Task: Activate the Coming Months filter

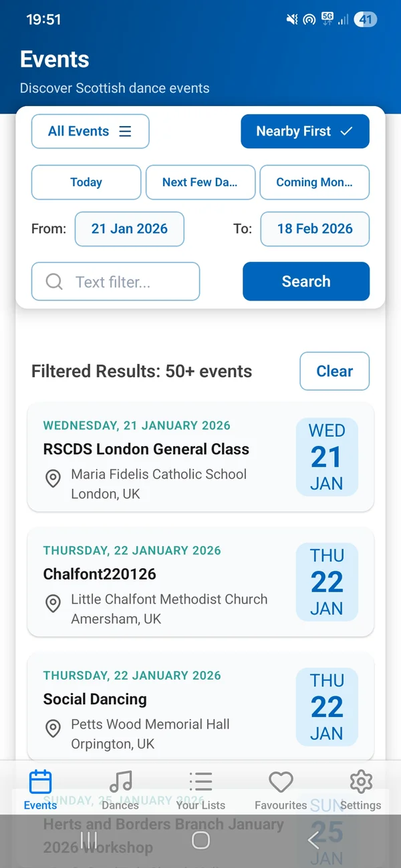Action: [x=314, y=182]
